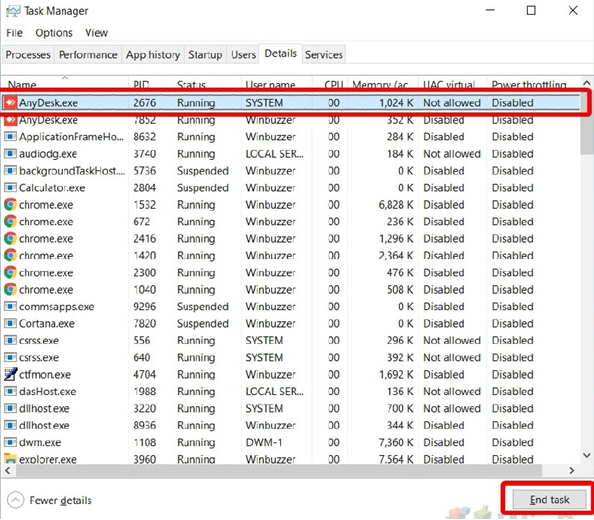Switch to the Performance tab
Image resolution: width=594 pixels, height=520 pixels.
(88, 55)
